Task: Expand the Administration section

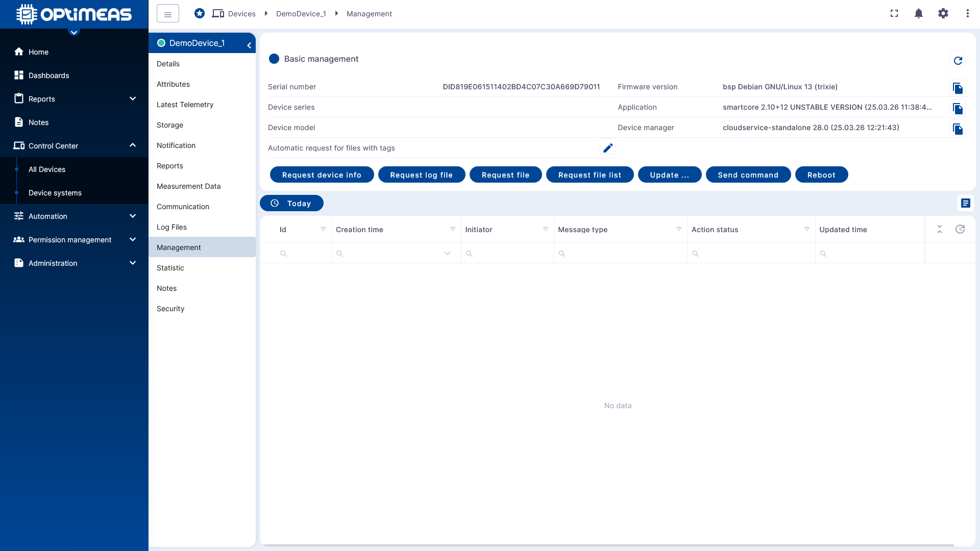Action: point(133,263)
